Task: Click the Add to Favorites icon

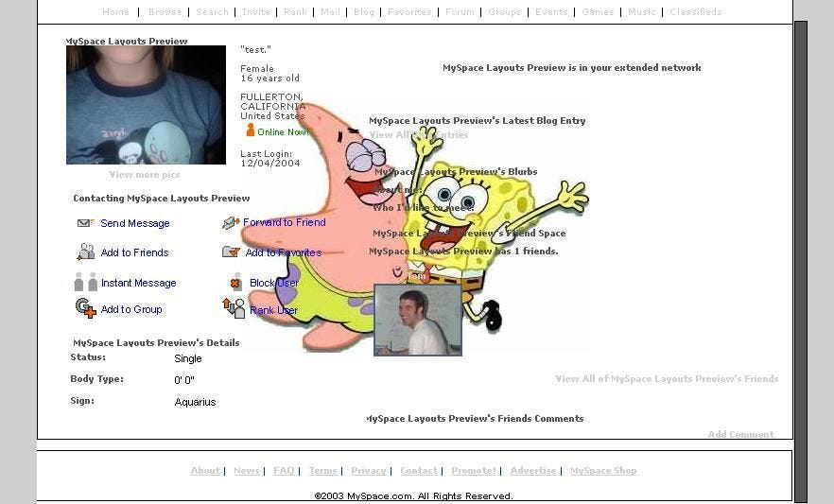Action: pyautogui.click(x=231, y=252)
